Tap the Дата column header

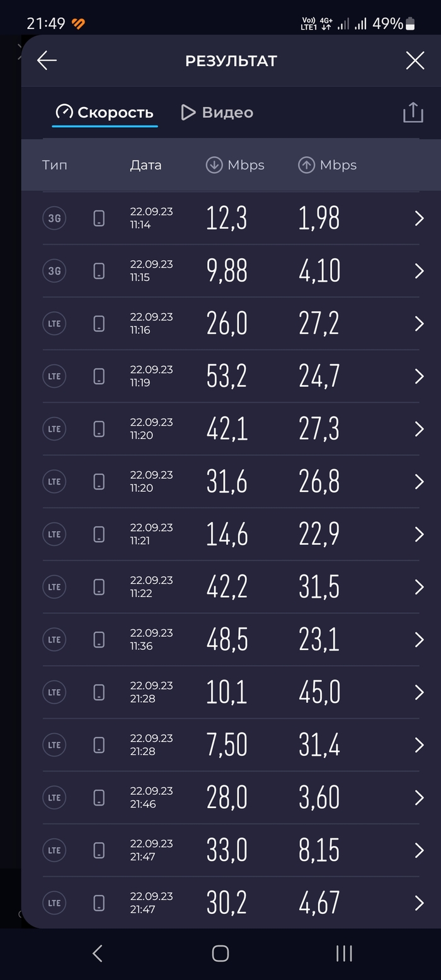pos(146,164)
